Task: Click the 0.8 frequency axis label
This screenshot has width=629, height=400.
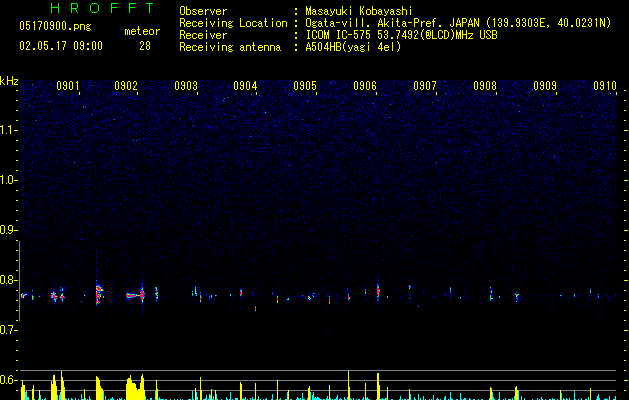Action: coord(8,280)
